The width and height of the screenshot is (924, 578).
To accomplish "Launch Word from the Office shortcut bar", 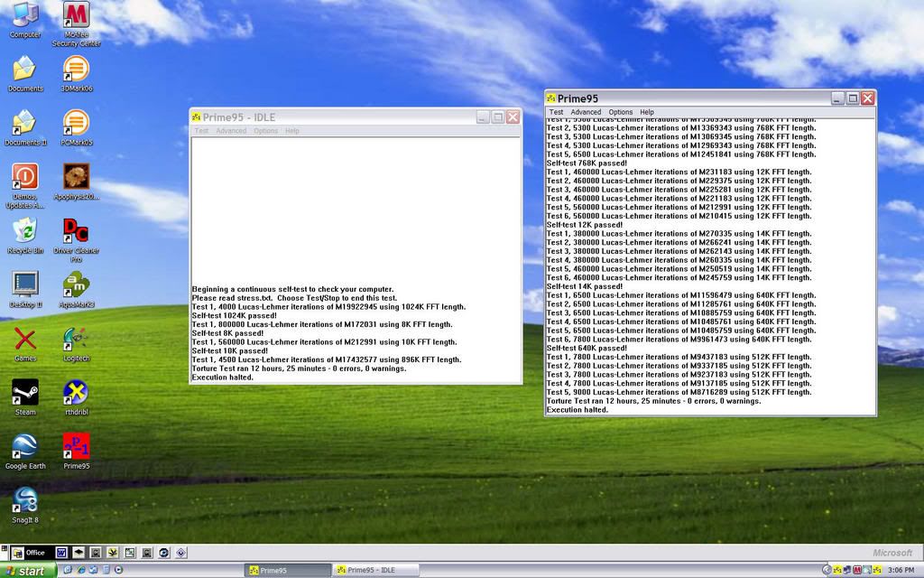I will (61, 553).
